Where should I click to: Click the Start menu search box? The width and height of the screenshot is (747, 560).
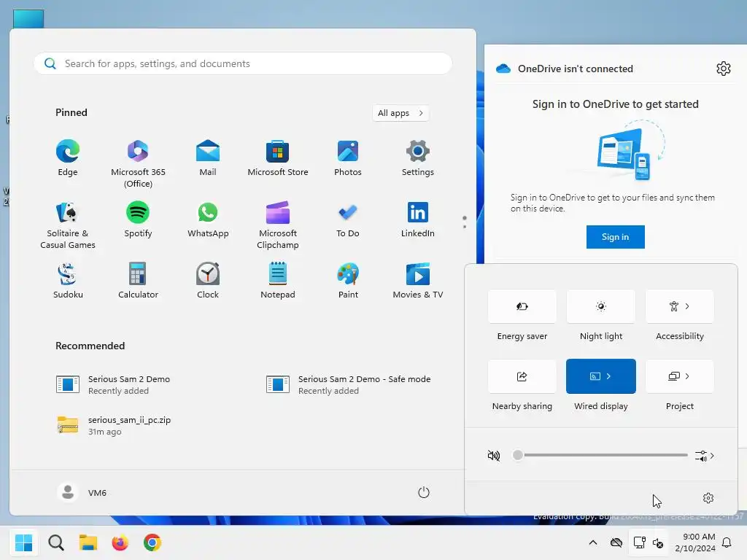coord(243,63)
